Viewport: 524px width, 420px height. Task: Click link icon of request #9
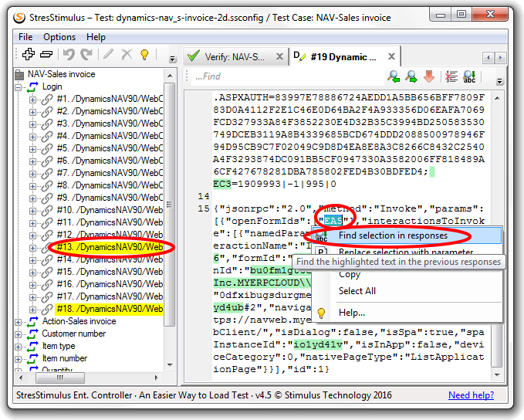click(x=47, y=198)
